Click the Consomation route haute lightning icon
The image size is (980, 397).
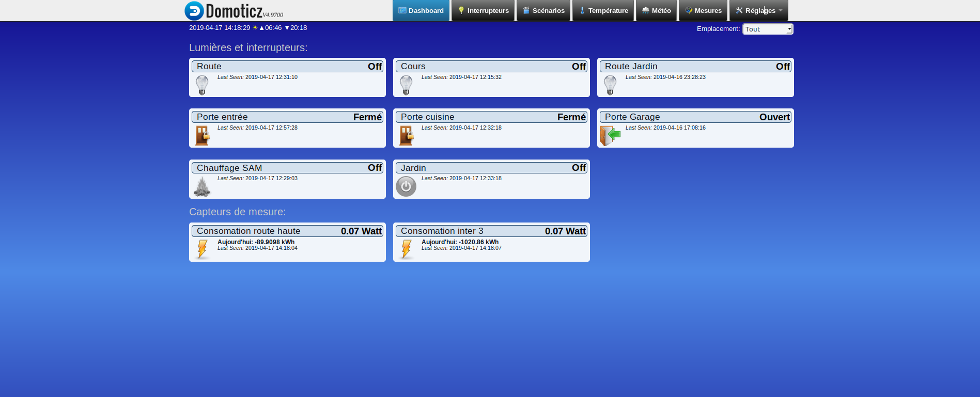click(203, 249)
